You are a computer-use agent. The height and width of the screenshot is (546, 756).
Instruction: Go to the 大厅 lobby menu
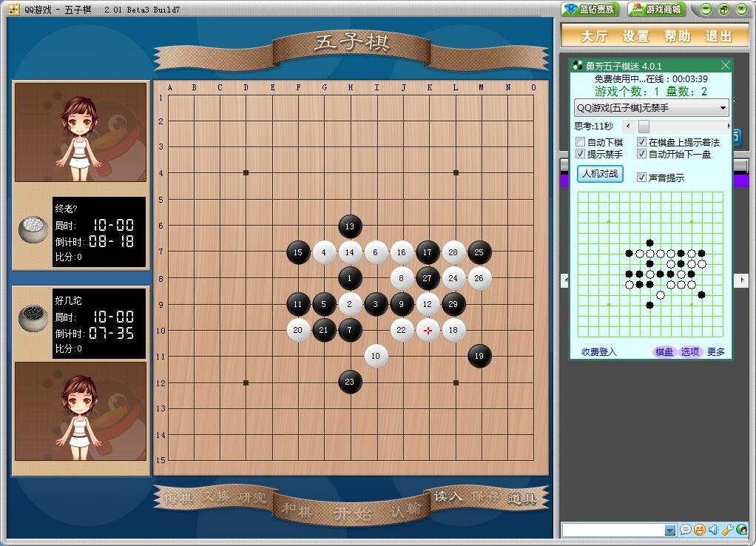[x=593, y=36]
